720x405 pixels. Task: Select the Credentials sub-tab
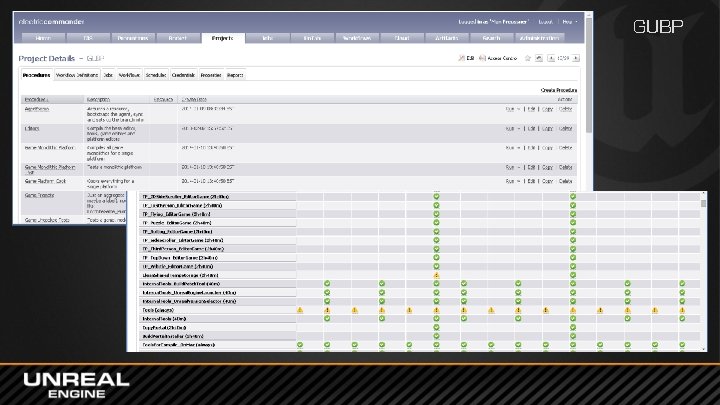[183, 75]
